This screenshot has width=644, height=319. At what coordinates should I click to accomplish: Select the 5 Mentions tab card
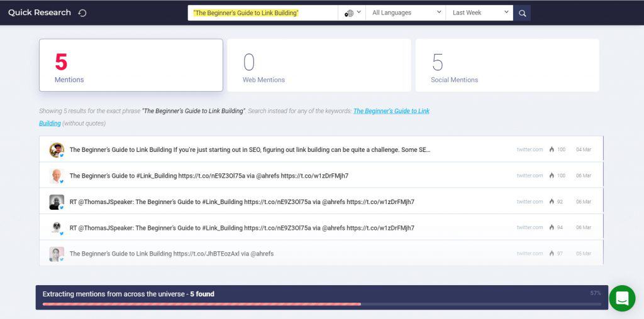tap(131, 65)
